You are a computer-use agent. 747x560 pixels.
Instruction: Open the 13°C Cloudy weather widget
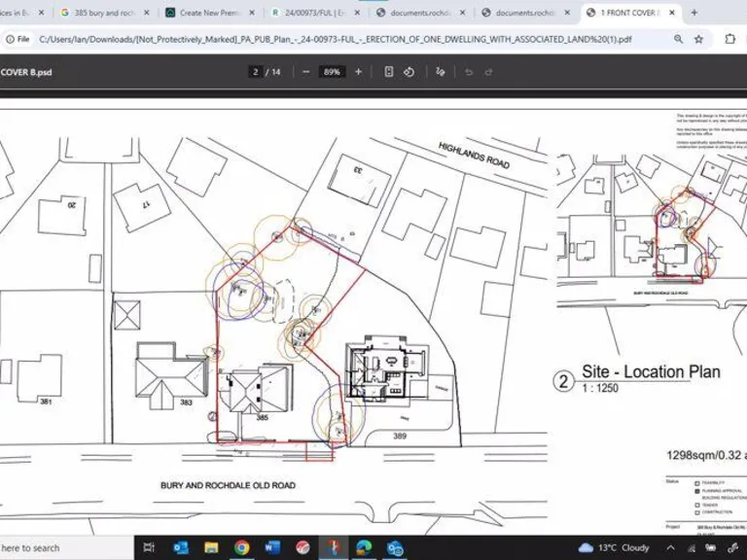(x=614, y=548)
